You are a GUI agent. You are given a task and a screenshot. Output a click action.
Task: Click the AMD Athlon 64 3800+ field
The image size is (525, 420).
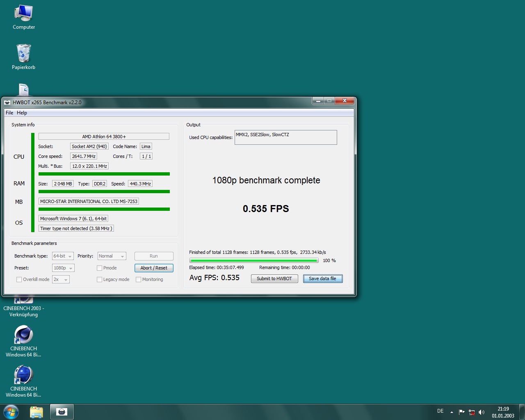(104, 137)
